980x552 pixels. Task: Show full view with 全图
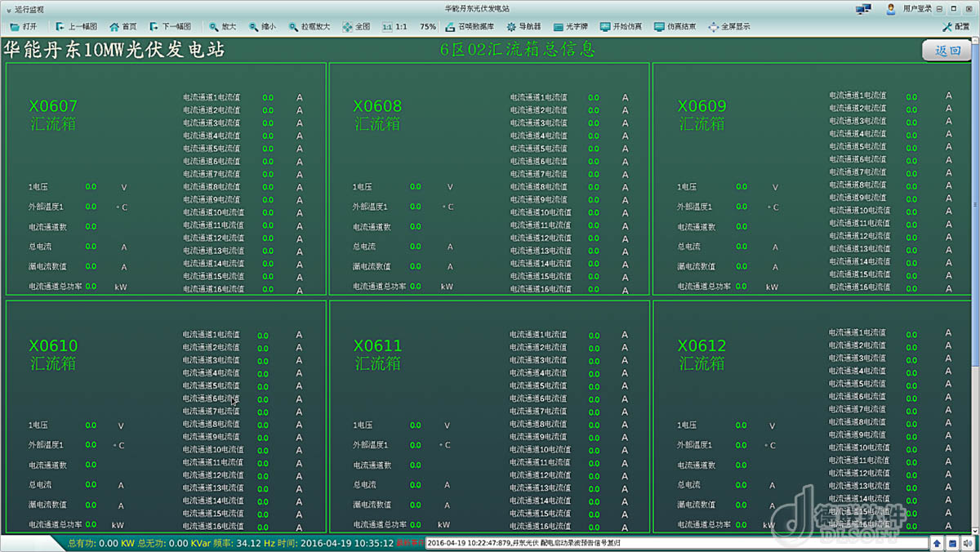[x=356, y=27]
